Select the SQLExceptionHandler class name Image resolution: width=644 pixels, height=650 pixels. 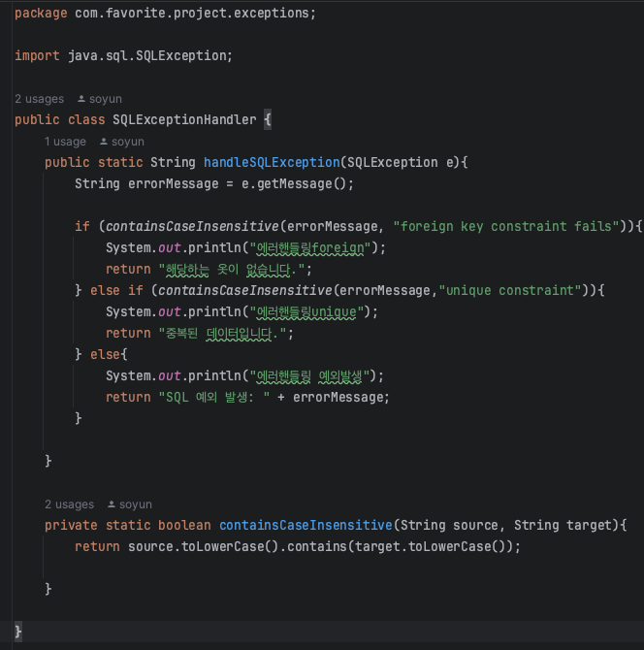coord(184,119)
